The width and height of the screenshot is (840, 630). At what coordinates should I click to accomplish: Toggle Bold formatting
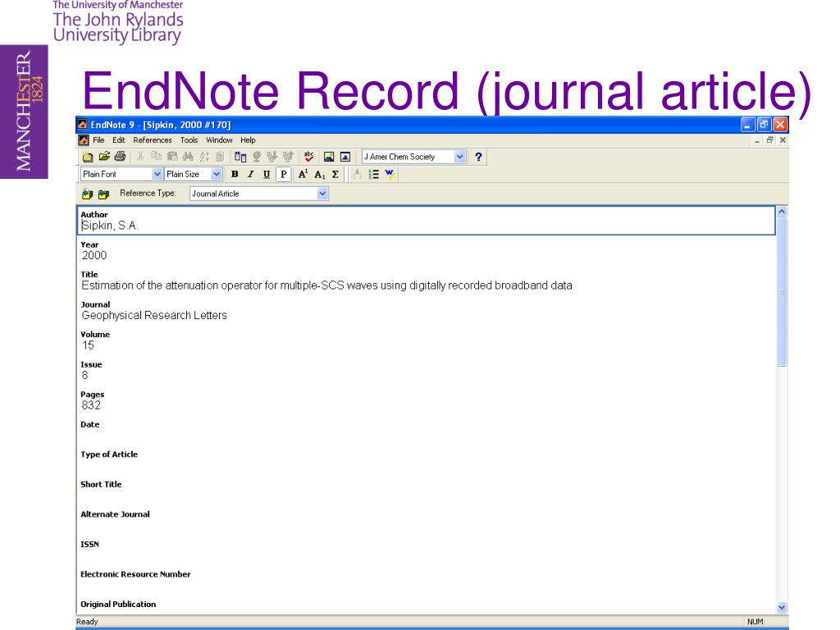coord(235,174)
